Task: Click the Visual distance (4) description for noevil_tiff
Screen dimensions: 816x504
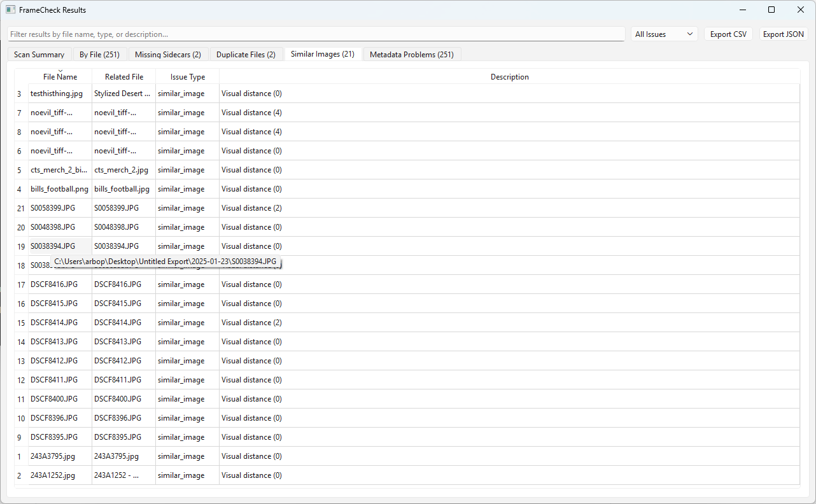Action: click(x=251, y=112)
